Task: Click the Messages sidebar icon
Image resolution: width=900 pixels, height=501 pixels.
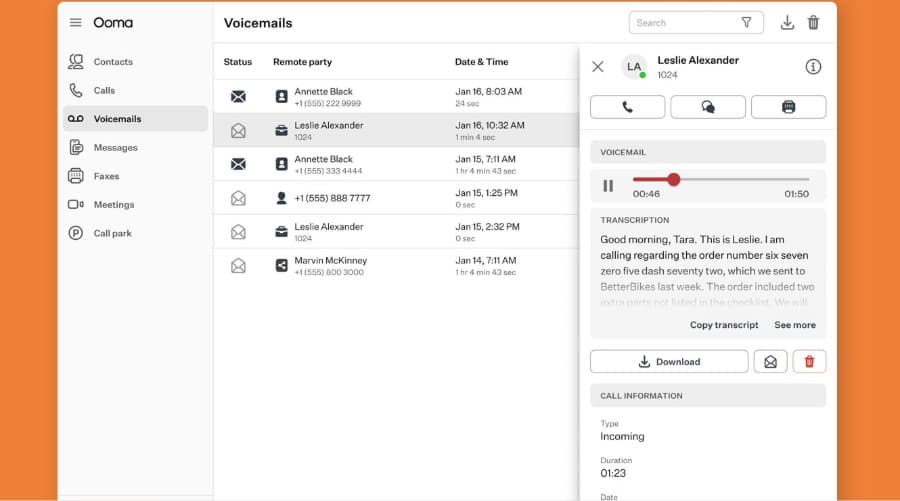Action: click(76, 148)
